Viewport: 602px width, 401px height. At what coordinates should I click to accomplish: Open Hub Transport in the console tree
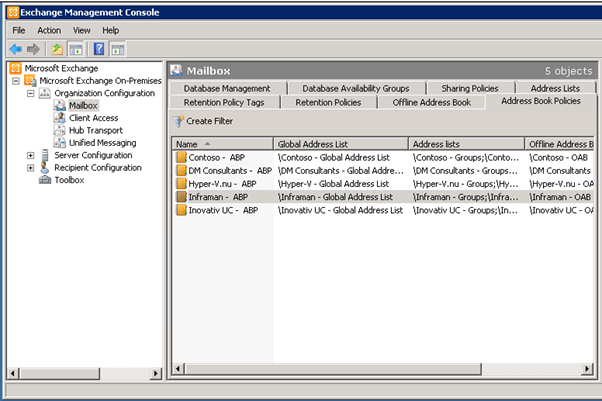click(x=96, y=130)
